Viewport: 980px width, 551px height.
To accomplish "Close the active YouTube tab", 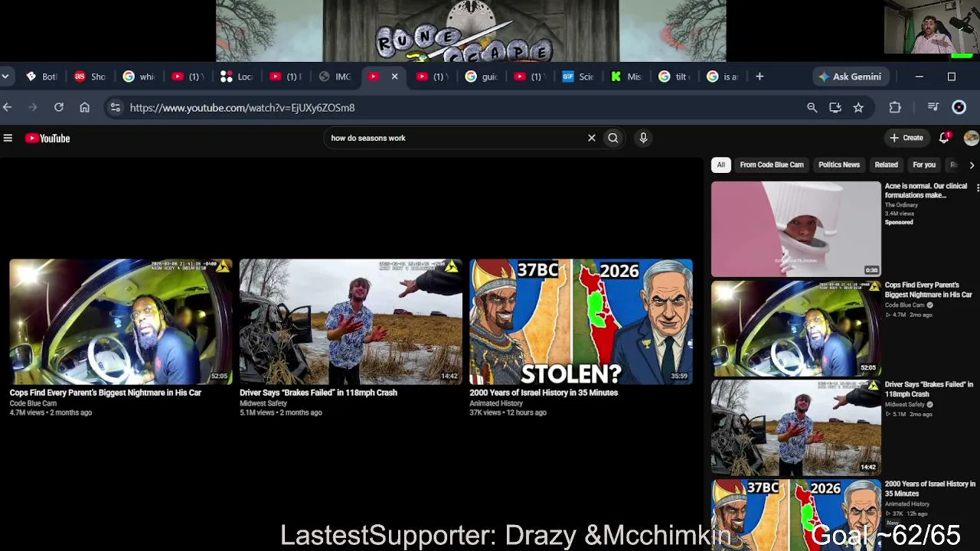I will pyautogui.click(x=394, y=77).
